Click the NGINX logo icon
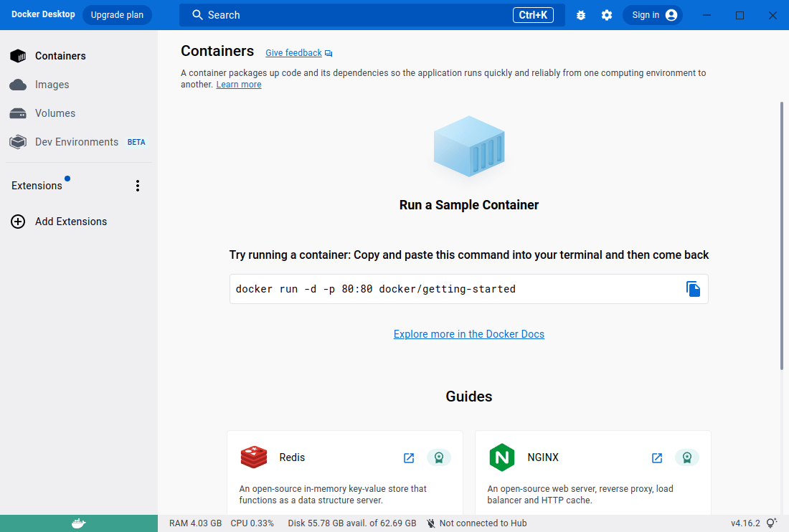This screenshot has width=789, height=532. [x=501, y=457]
